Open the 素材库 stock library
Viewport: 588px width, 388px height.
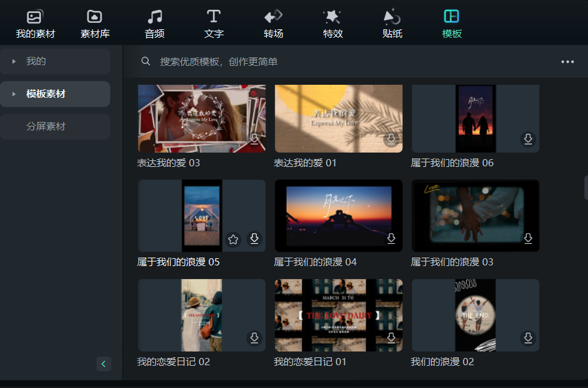click(x=95, y=23)
